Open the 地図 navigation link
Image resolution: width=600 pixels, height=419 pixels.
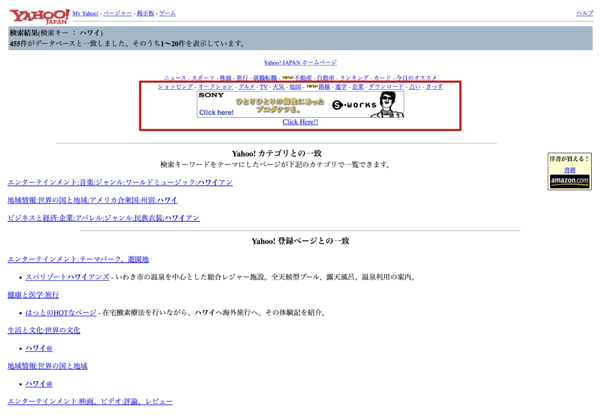tap(295, 87)
